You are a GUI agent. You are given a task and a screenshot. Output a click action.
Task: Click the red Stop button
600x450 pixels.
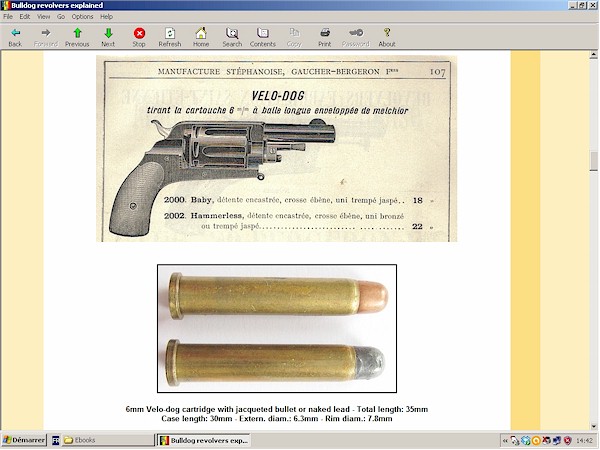click(139, 37)
